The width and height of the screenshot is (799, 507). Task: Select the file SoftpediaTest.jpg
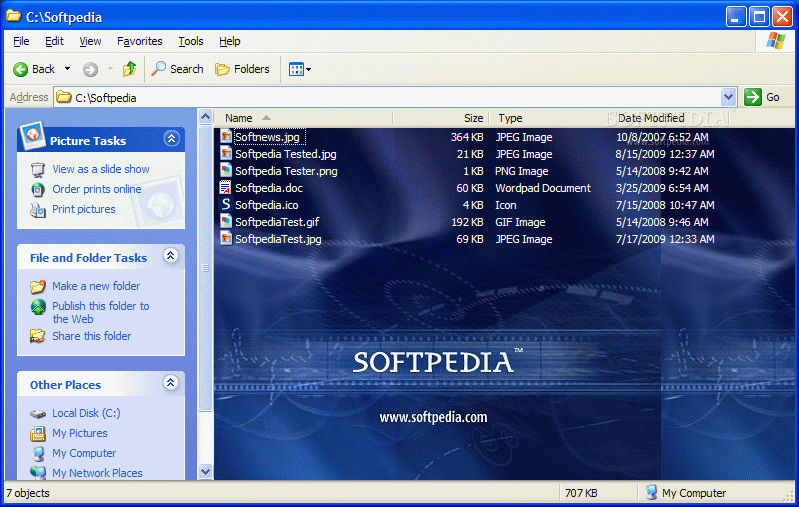278,239
